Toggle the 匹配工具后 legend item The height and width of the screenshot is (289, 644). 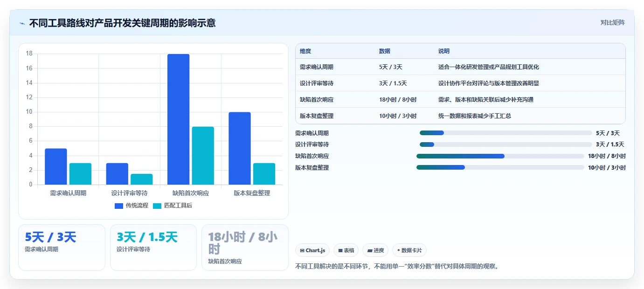pyautogui.click(x=173, y=206)
